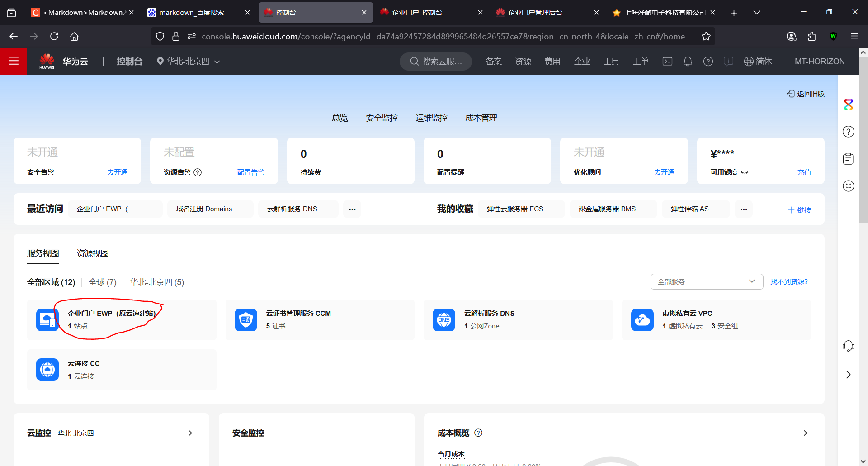868x466 pixels.
Task: Open the 云连接 CC service icon
Action: [x=47, y=370]
